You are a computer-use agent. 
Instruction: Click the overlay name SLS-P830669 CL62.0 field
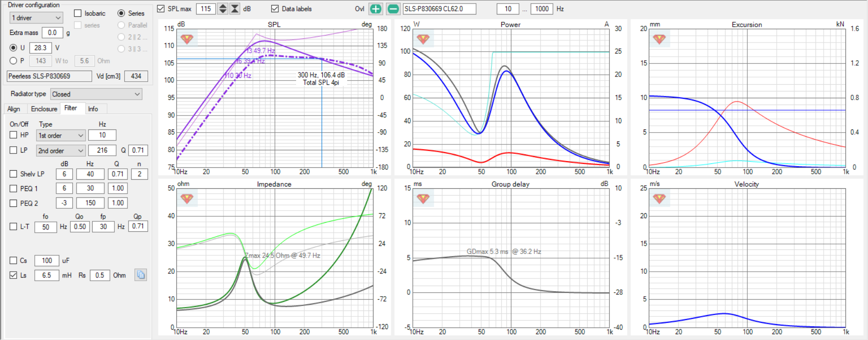(x=439, y=9)
